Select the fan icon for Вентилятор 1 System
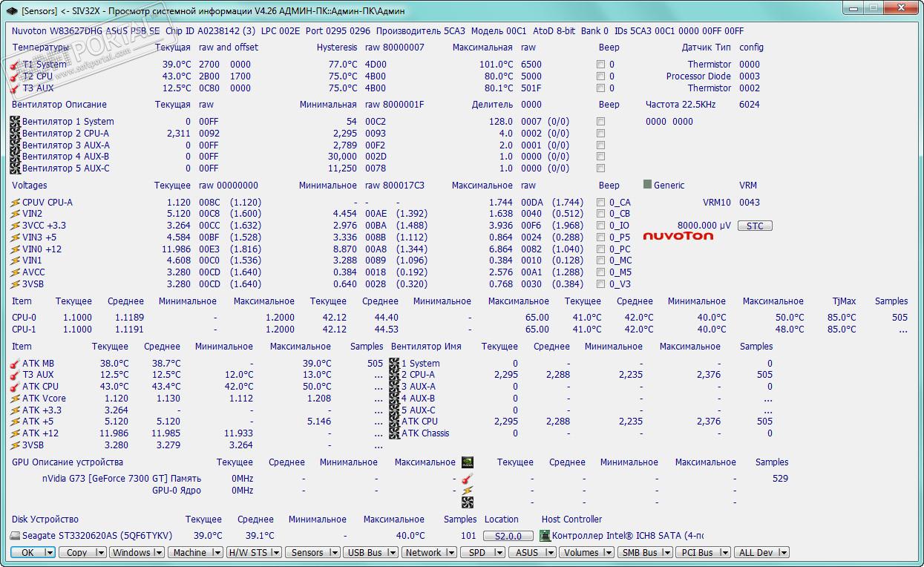Image resolution: width=924 pixels, height=567 pixels. coord(16,122)
